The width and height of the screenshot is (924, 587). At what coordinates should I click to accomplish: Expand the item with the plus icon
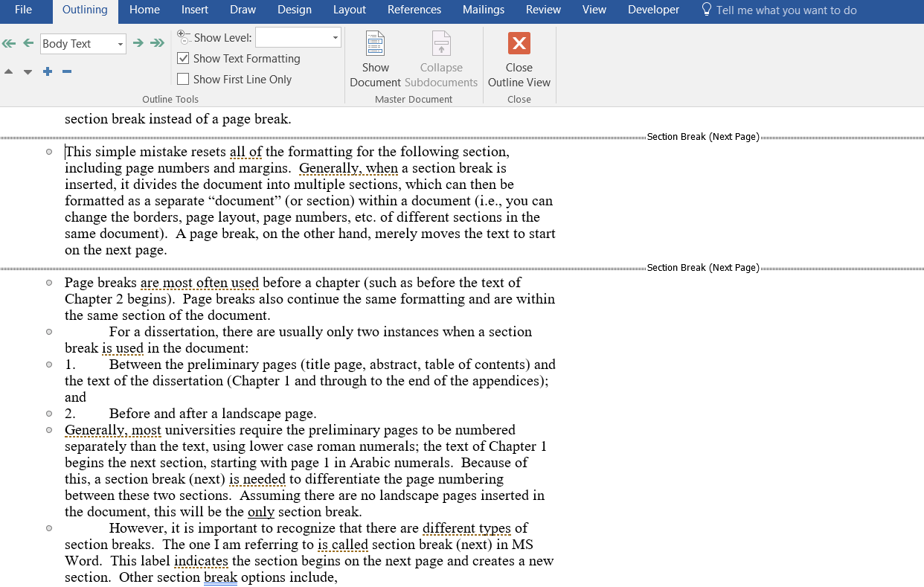pos(48,71)
